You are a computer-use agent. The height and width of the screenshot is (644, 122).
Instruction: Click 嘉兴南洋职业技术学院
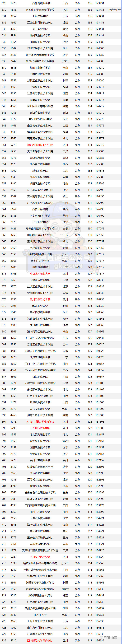tap(40, 196)
